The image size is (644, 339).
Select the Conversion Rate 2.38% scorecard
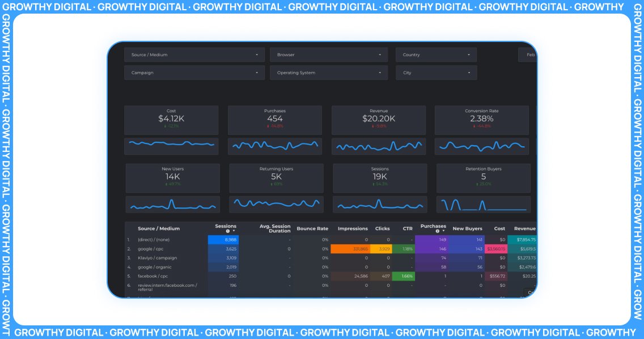(481, 120)
